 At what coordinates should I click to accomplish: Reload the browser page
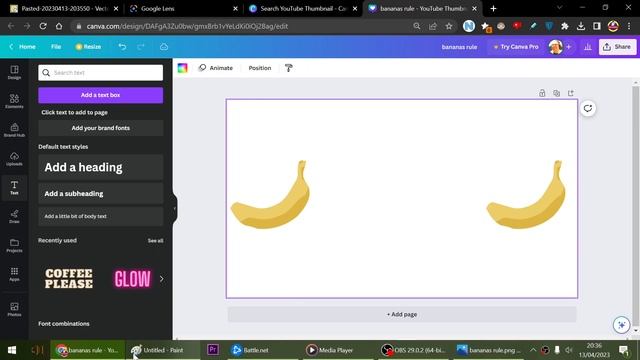[x=43, y=26]
